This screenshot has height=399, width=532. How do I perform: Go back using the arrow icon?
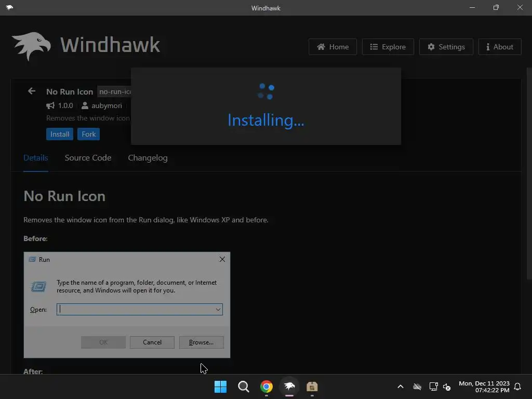32,91
